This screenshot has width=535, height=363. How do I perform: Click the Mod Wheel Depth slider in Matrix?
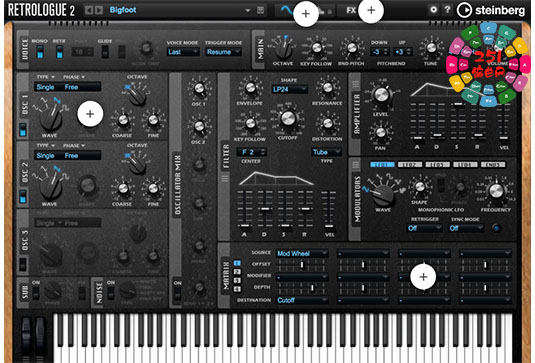pyautogui.click(x=302, y=288)
